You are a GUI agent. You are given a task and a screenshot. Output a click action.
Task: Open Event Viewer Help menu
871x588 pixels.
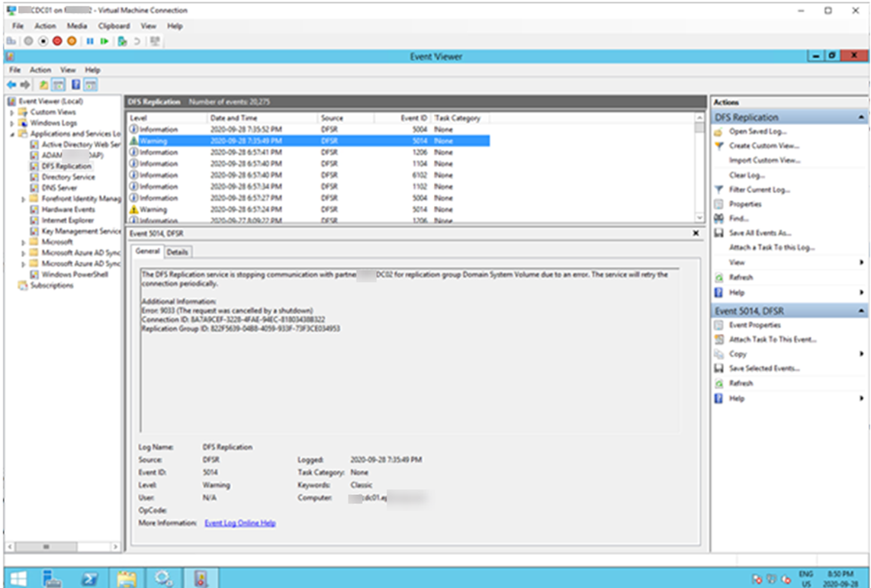[92, 69]
